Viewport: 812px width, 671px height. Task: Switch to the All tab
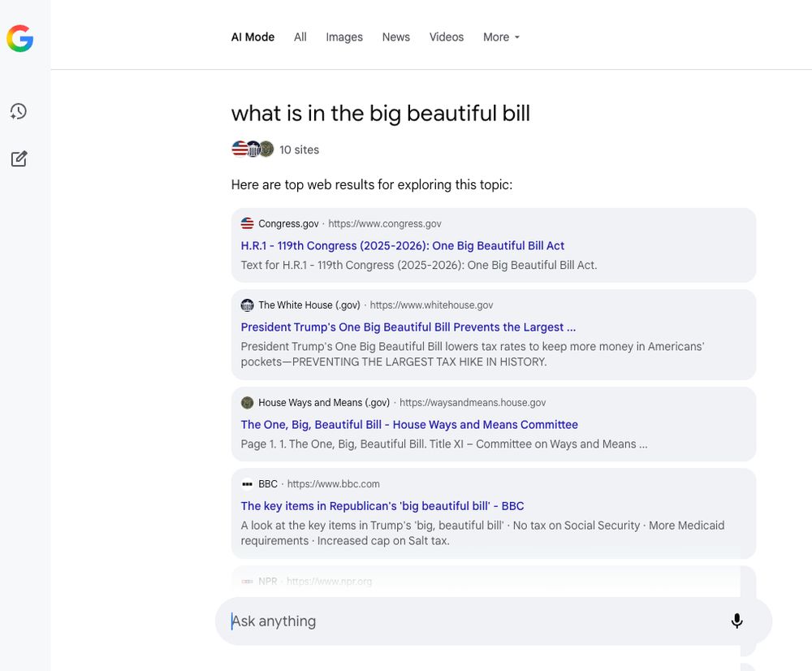click(300, 37)
